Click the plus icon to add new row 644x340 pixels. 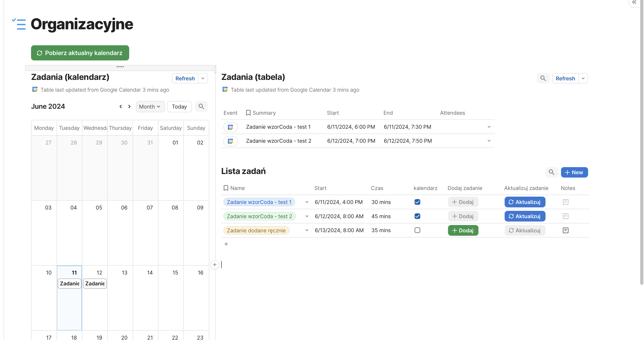226,244
